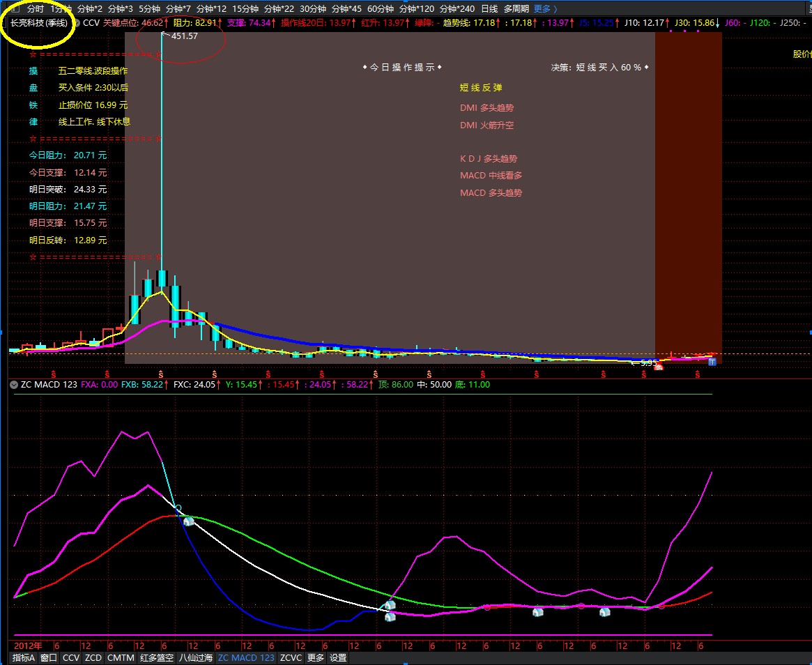This screenshot has height=665, width=812.
Task: Click the rightmost house marker in the MACD pane
Action: [x=604, y=612]
